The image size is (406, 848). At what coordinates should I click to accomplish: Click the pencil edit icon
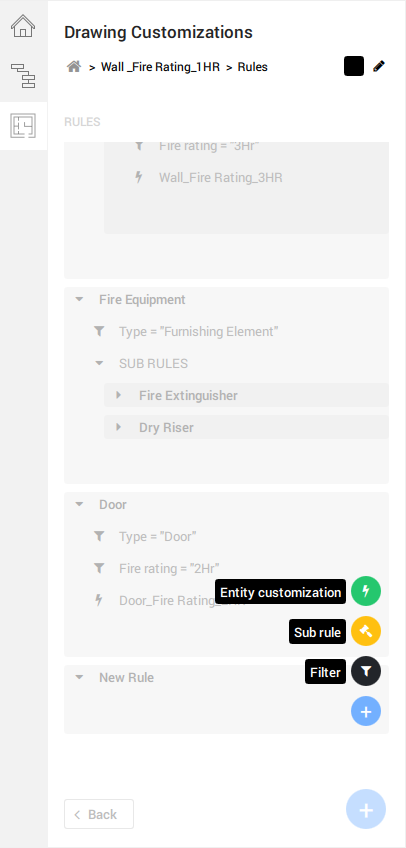(379, 67)
